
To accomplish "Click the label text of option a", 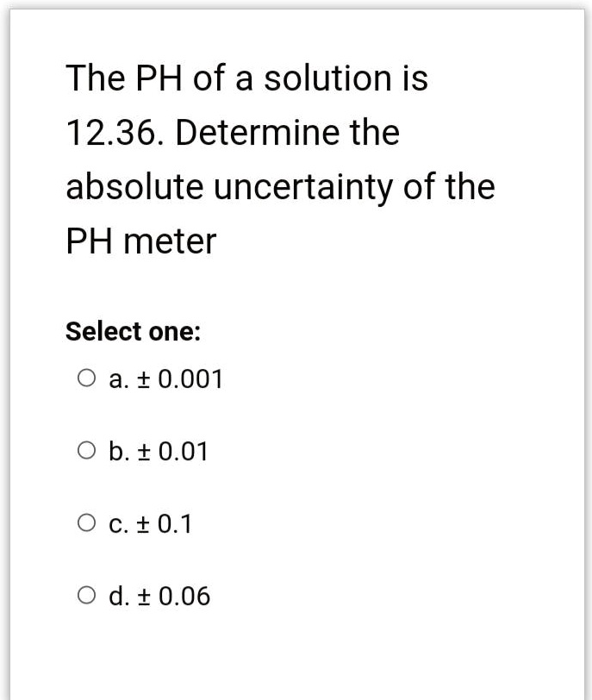I will pyautogui.click(x=164, y=377).
